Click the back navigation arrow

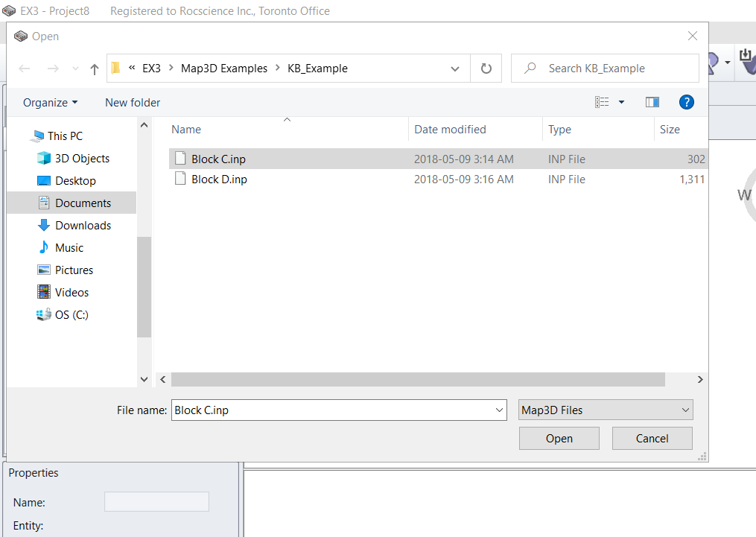coord(23,68)
